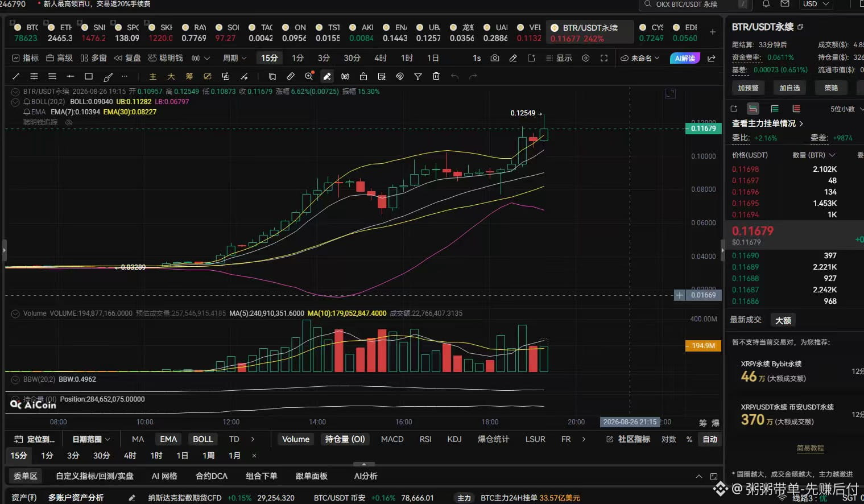Click the 策略 button

click(832, 88)
